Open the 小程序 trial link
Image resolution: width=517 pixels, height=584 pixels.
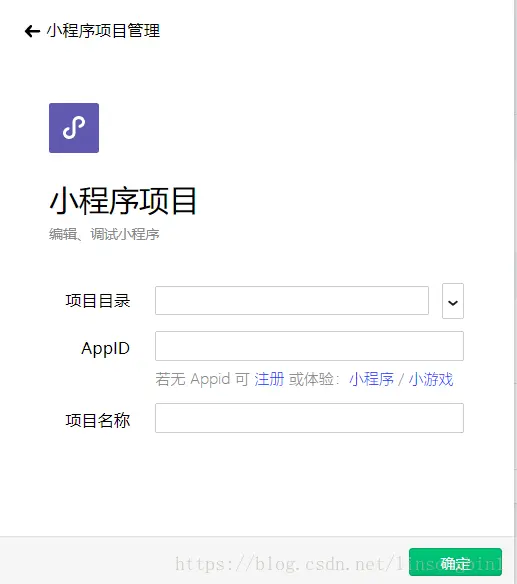click(371, 380)
